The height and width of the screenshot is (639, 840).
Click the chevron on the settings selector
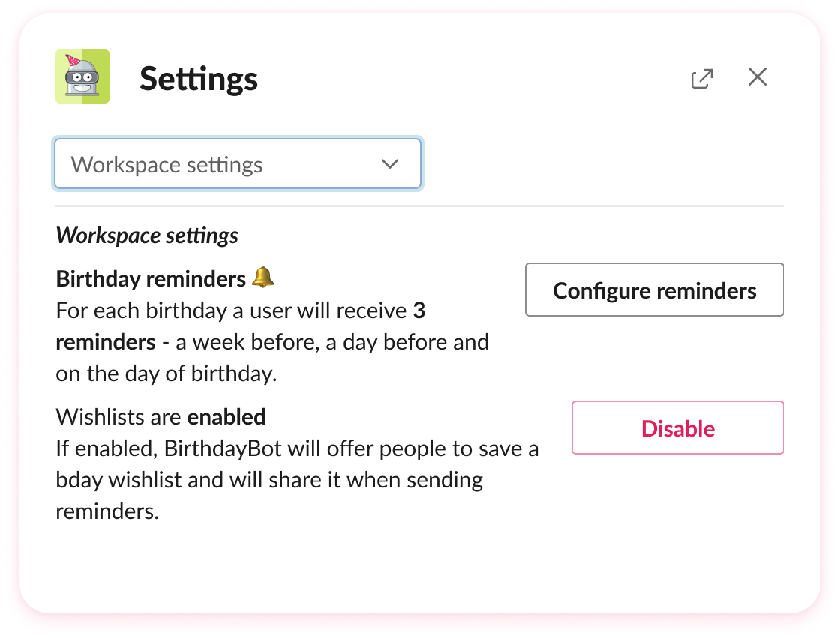coord(389,163)
